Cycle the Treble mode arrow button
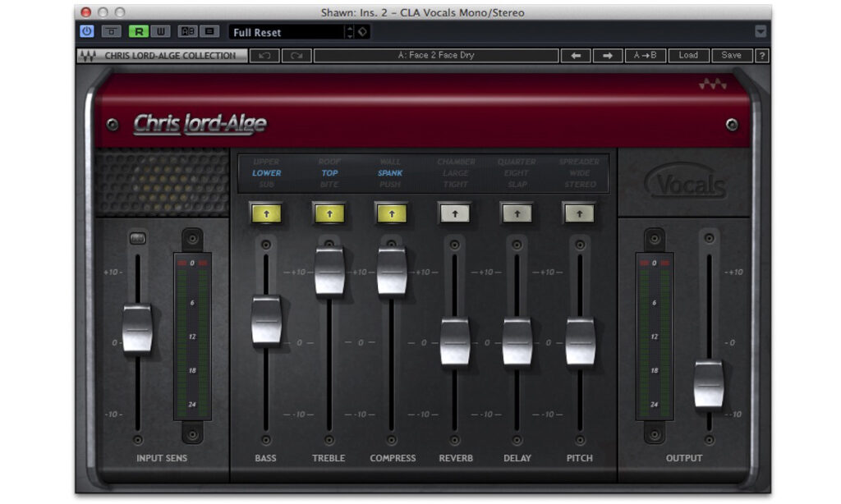This screenshot has width=841, height=504. click(329, 213)
